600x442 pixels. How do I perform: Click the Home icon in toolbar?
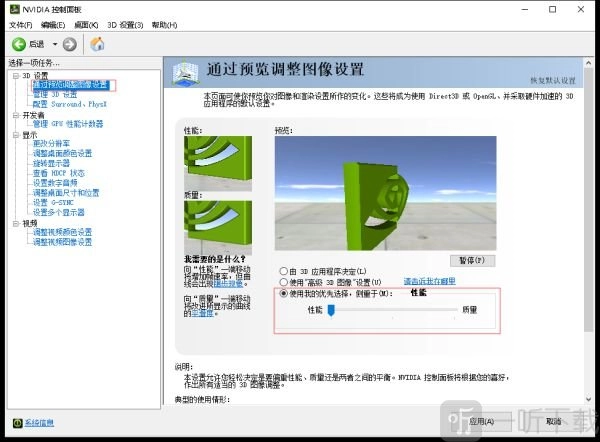97,44
